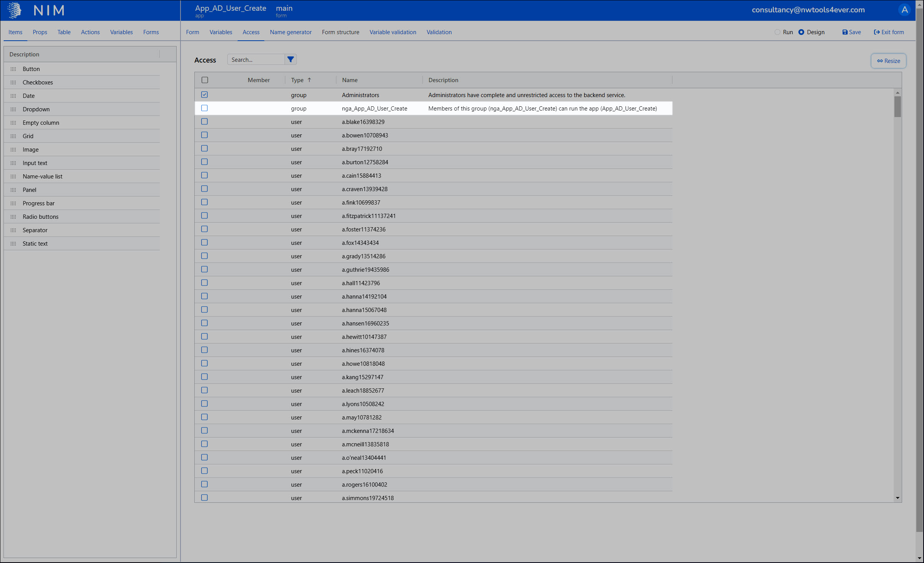Click the Exit form link

pyautogui.click(x=889, y=32)
